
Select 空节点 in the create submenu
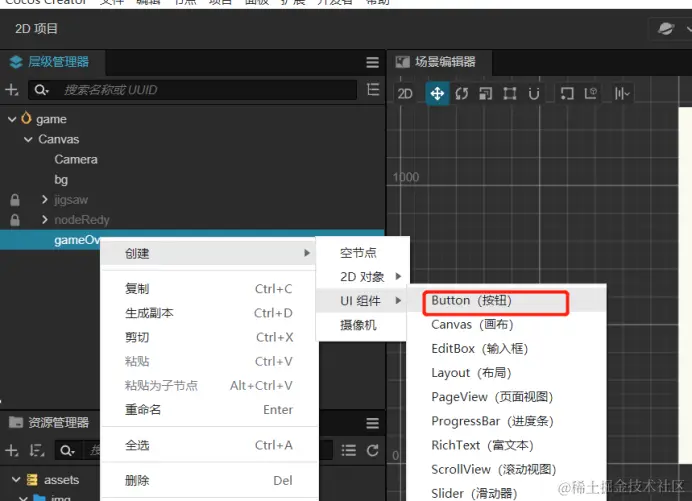coord(362,253)
